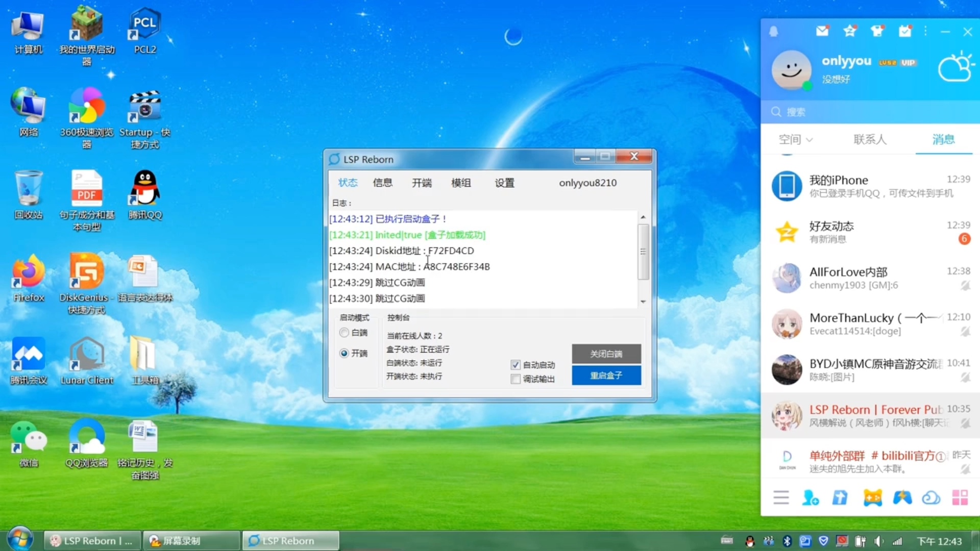
Task: Click the add friend icon in QQ bottom bar
Action: (x=811, y=497)
